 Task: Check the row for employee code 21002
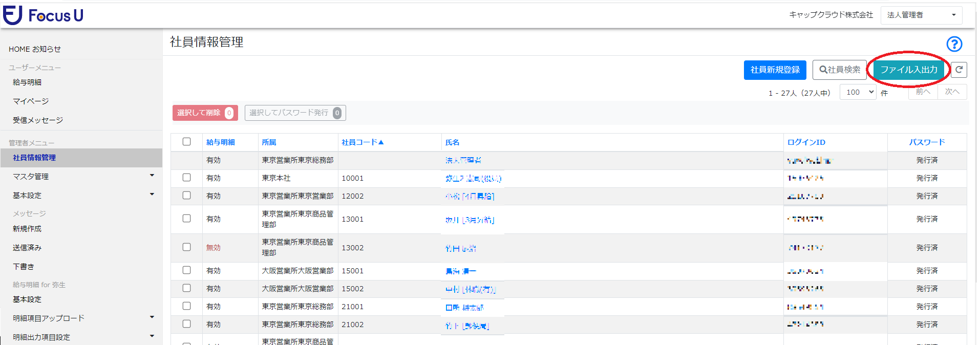point(186,324)
